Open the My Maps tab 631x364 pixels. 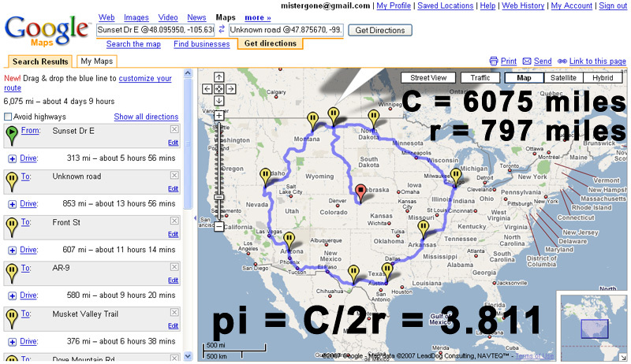pyautogui.click(x=96, y=61)
